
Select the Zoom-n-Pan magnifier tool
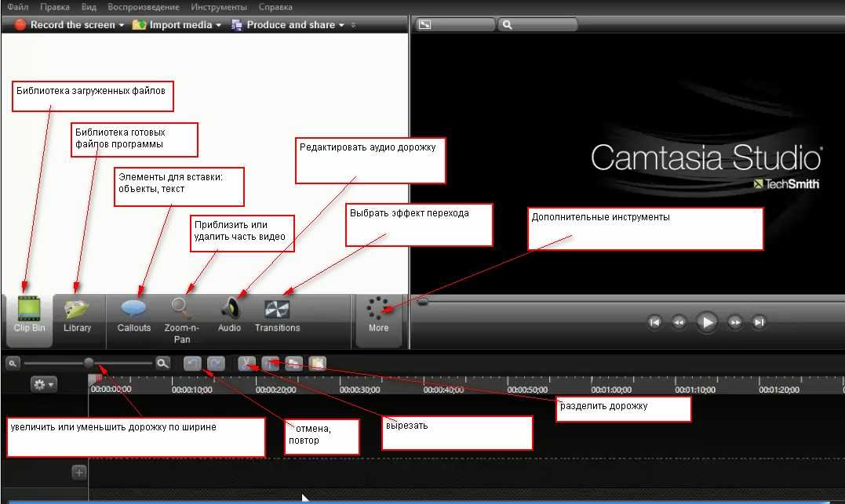[x=181, y=320]
